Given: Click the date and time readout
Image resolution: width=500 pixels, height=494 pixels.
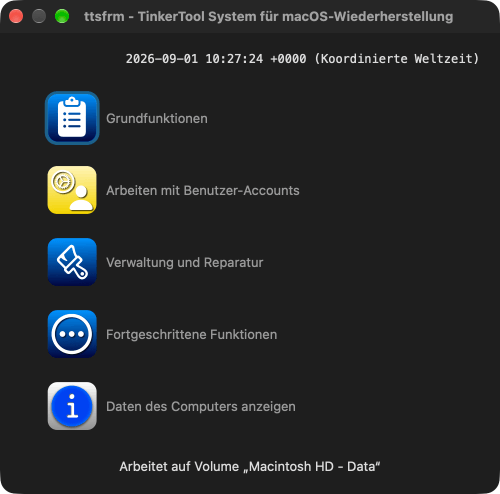Looking at the screenshot, I should point(302,59).
